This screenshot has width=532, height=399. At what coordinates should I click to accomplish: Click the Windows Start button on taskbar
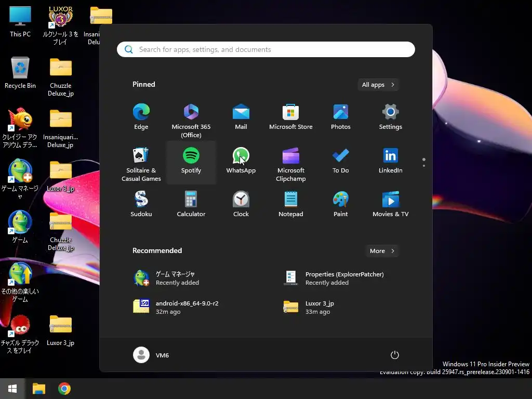point(12,389)
